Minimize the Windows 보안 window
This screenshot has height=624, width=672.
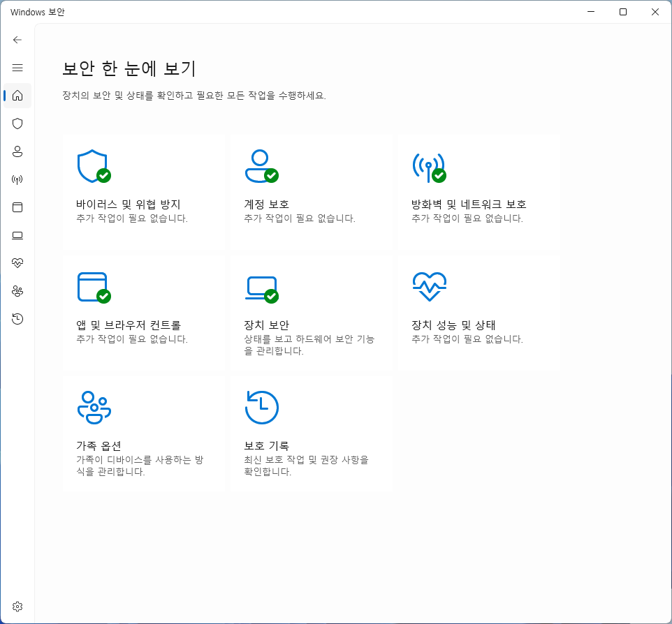pyautogui.click(x=591, y=12)
